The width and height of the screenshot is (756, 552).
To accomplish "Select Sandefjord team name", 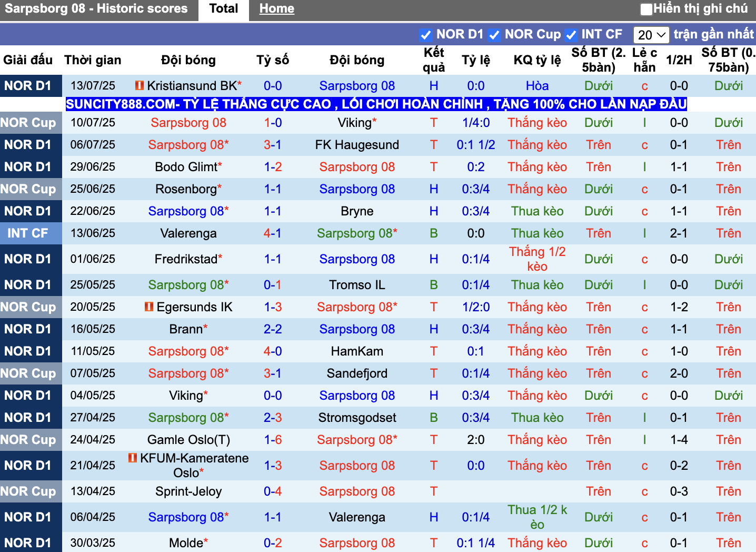I will pyautogui.click(x=357, y=373).
